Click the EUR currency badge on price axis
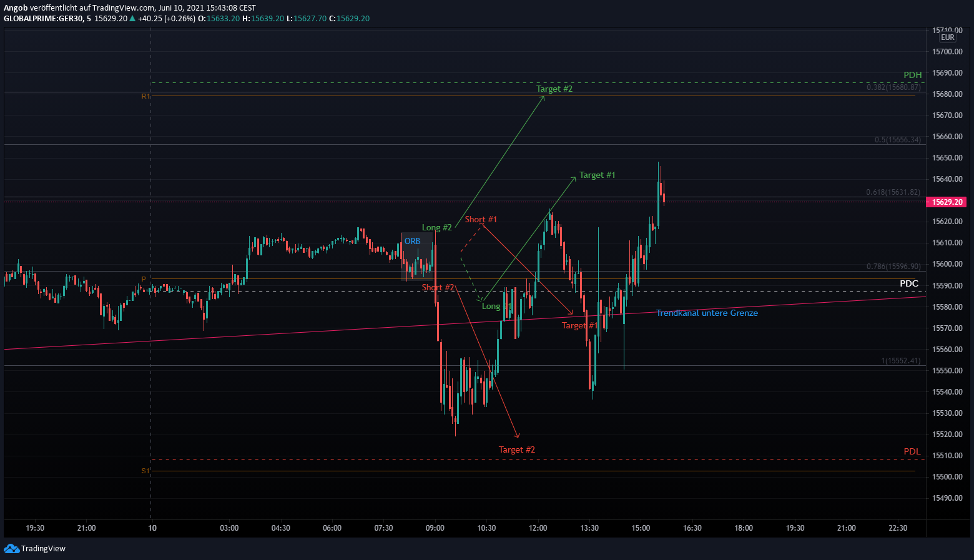This screenshot has height=560, width=974. (947, 37)
